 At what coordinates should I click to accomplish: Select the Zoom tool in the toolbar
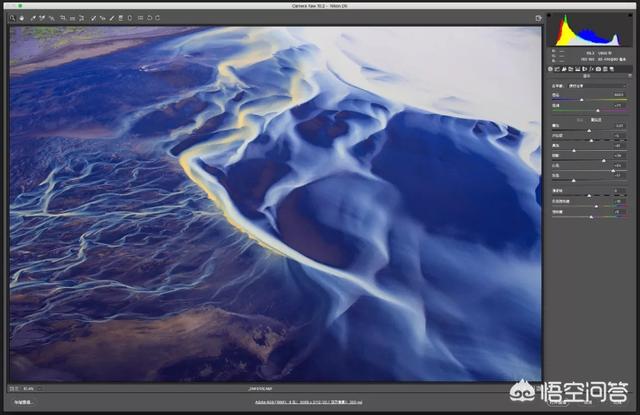click(11, 18)
